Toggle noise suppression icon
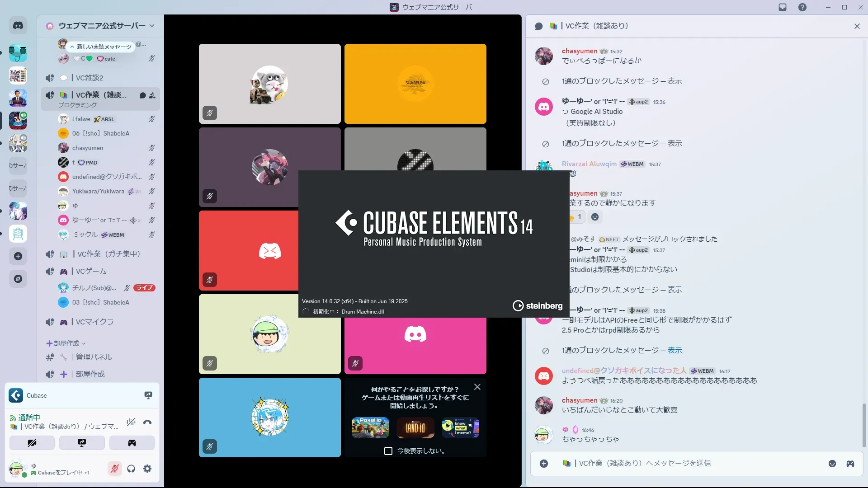 (131, 422)
